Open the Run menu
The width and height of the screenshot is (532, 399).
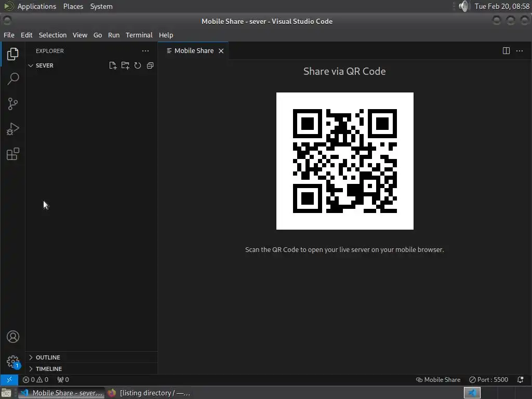tap(114, 35)
